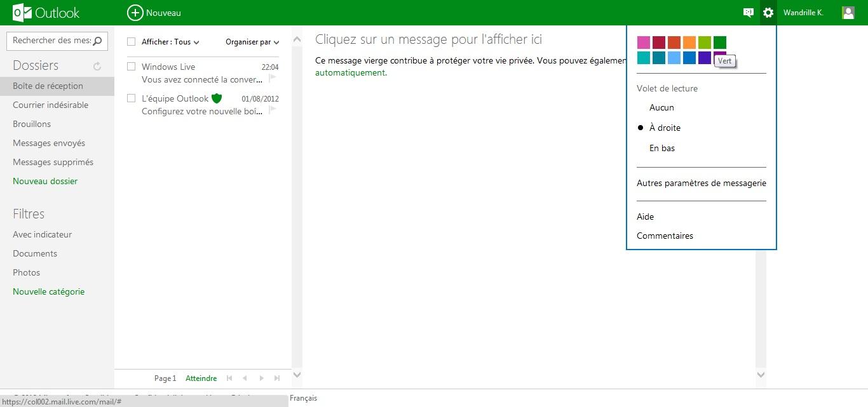Pick the orange theme color swatch
Viewport: 868px width, 407px height.
coord(689,43)
